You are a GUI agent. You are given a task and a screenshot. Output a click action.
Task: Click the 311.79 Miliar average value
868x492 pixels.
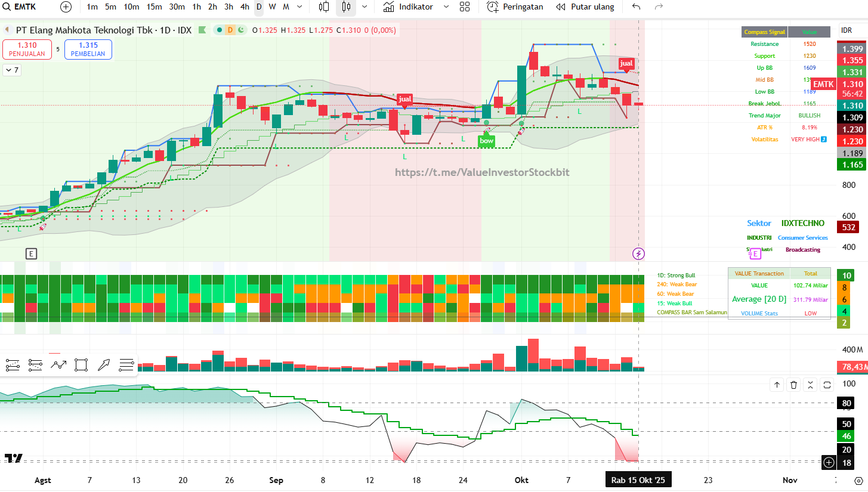pyautogui.click(x=810, y=299)
